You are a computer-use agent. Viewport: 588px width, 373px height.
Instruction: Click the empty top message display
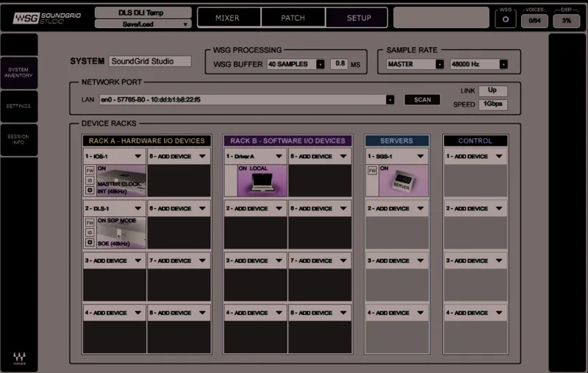pyautogui.click(x=441, y=17)
